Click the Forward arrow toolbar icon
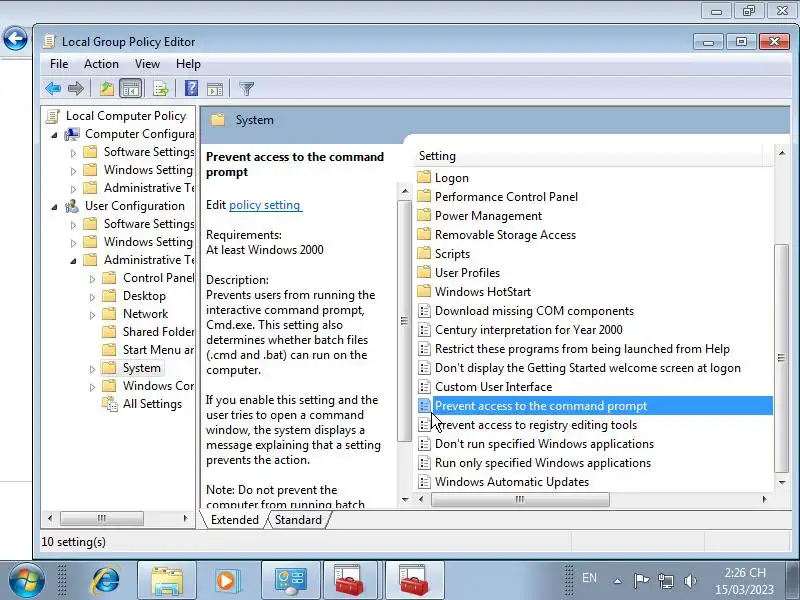 76,89
